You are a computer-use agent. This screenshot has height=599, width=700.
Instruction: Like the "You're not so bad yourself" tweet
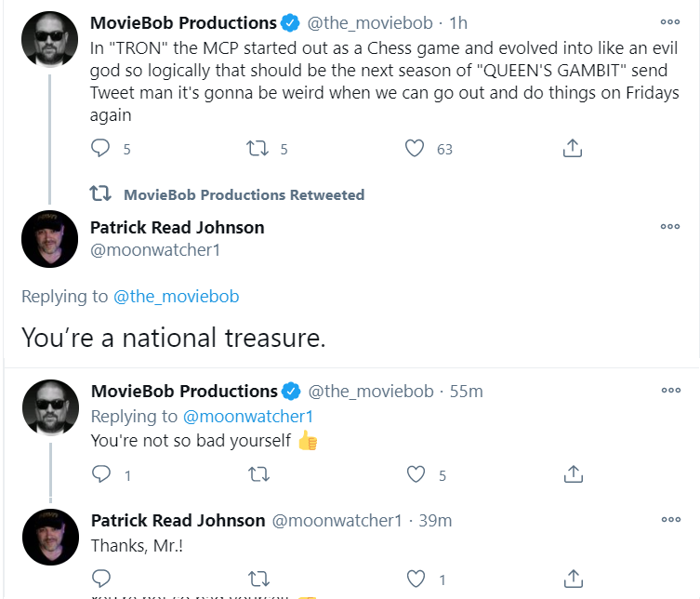pyautogui.click(x=416, y=474)
